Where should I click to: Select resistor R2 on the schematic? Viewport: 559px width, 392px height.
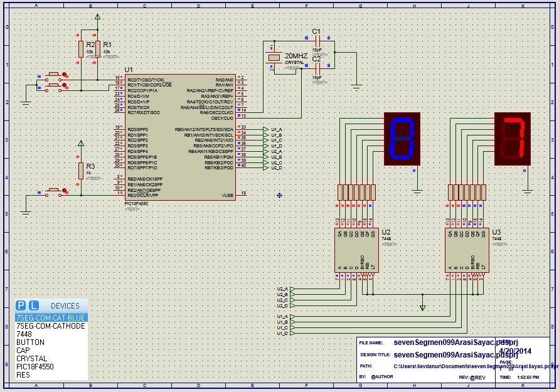point(81,49)
